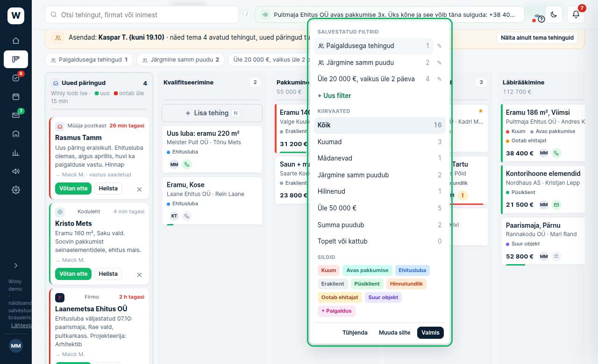Select the Kuumad quick view
598x364 pixels.
coord(379,142)
